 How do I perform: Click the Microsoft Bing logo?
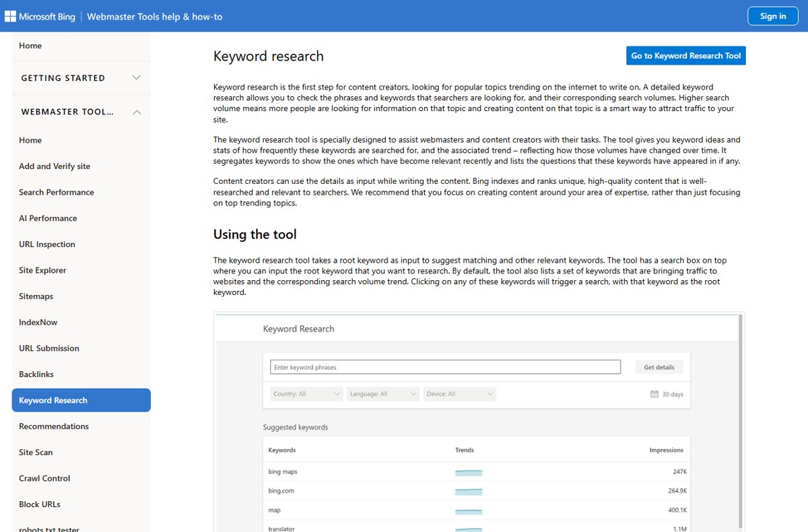pos(40,16)
